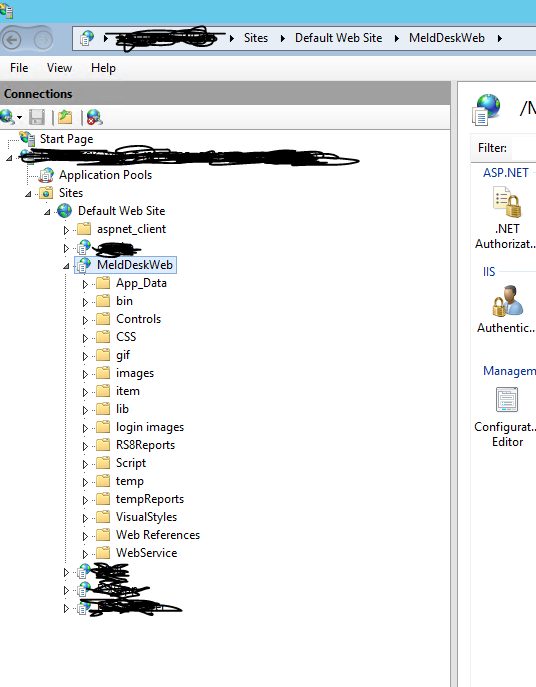
Task: Click the Delete Connection toolbar icon
Action: click(x=94, y=117)
